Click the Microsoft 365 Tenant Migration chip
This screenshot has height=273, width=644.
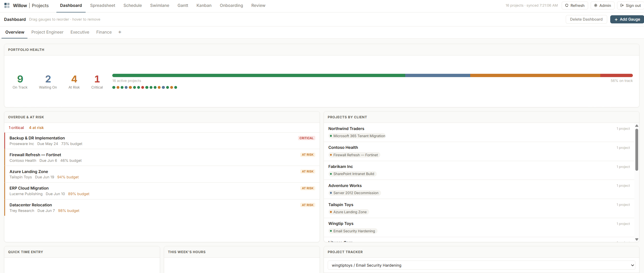click(357, 136)
